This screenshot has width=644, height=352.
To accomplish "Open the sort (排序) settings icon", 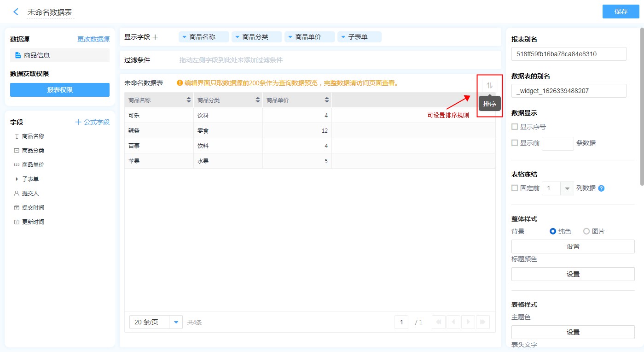I will pyautogui.click(x=489, y=85).
